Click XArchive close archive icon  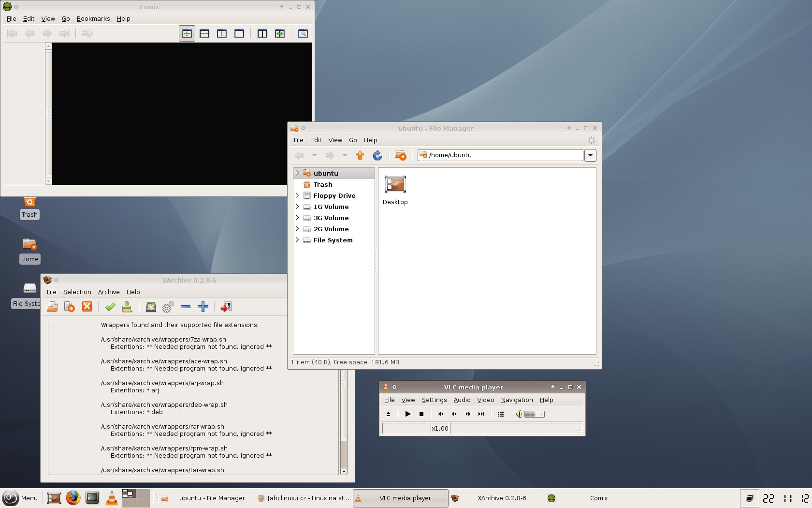tap(87, 307)
